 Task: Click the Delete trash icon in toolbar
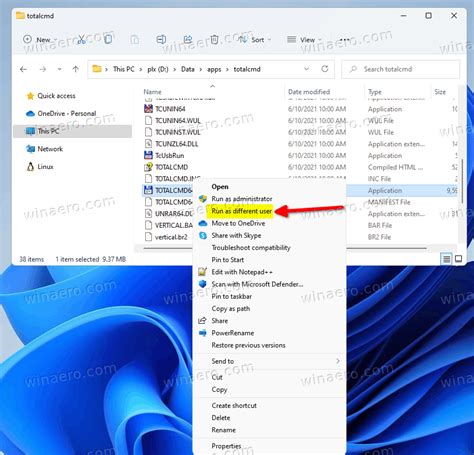tap(214, 40)
